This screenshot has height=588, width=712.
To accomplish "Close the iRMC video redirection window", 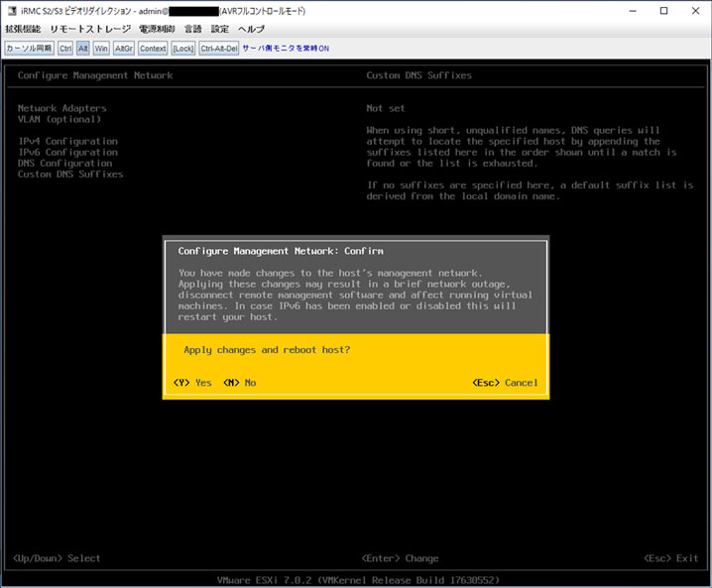I will click(x=695, y=11).
